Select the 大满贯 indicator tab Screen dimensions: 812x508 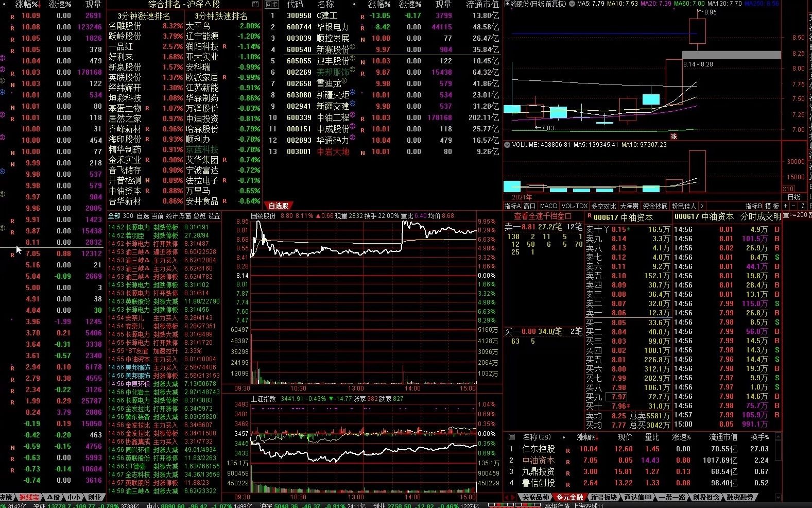point(629,206)
